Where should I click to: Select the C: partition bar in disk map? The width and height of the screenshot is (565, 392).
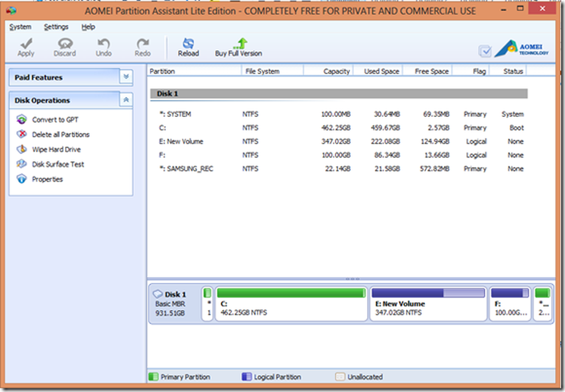tap(291, 293)
